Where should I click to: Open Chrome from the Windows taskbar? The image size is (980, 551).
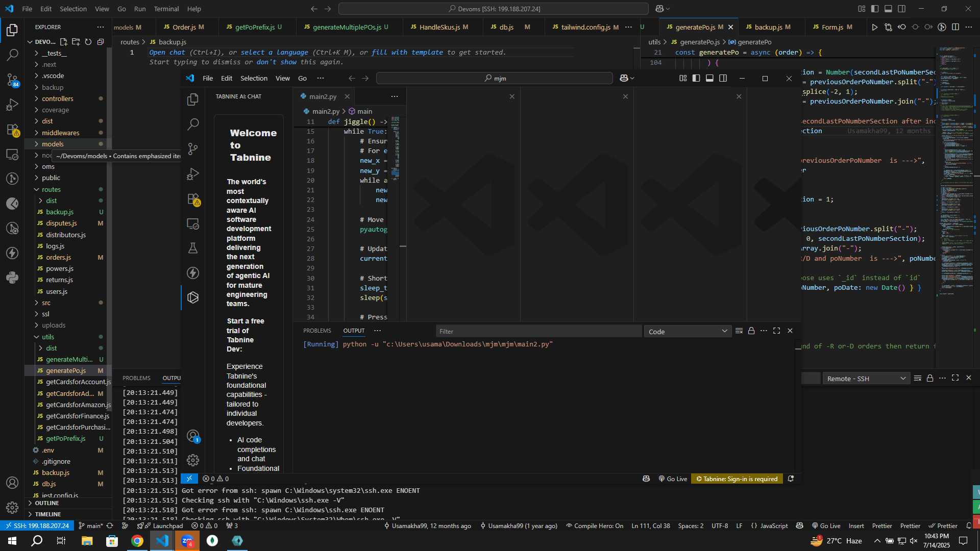(x=137, y=541)
